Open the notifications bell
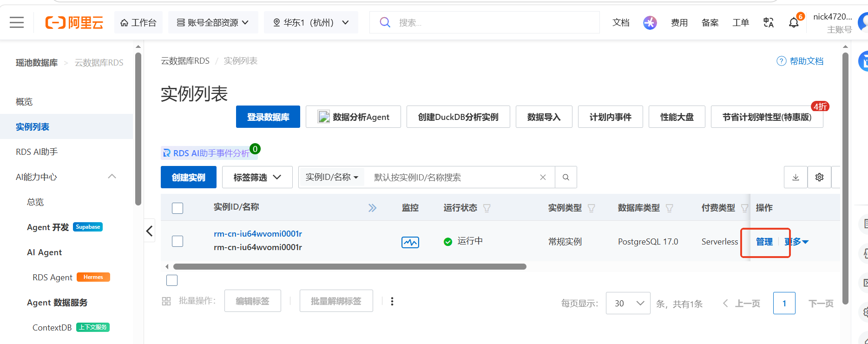 click(794, 22)
